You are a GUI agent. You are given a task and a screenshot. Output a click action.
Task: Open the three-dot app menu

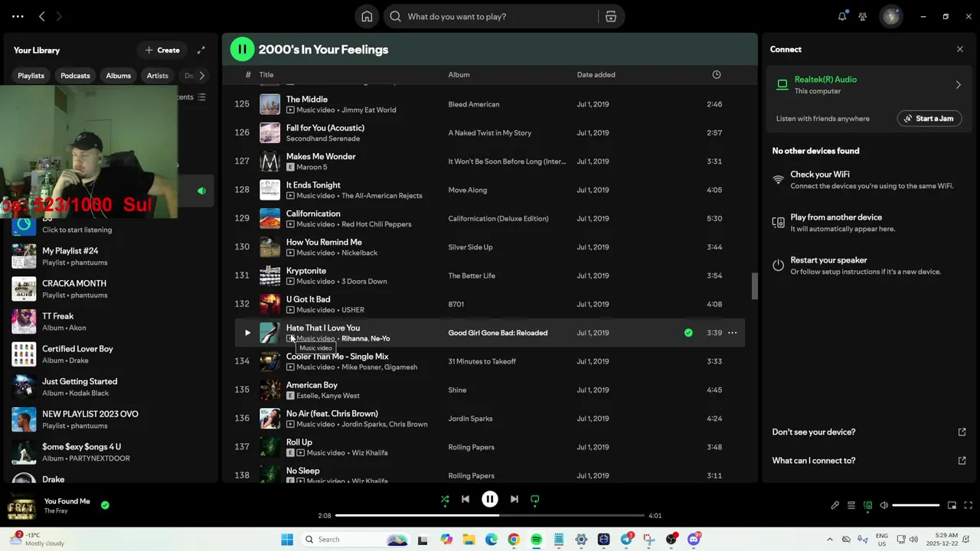[x=18, y=16]
